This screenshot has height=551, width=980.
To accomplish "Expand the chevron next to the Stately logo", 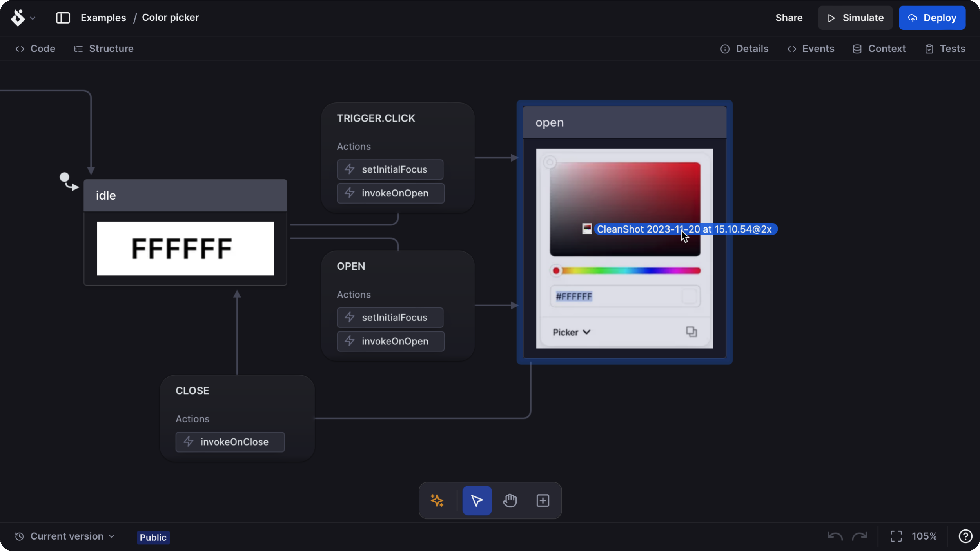I will pos(34,18).
